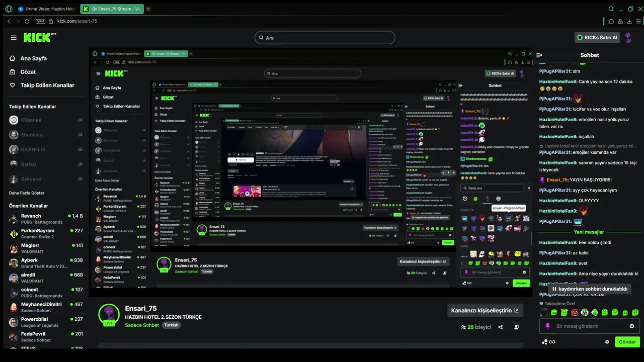644x362 pixels.
Task: Click the icon right of share button
Action: click(x=517, y=327)
